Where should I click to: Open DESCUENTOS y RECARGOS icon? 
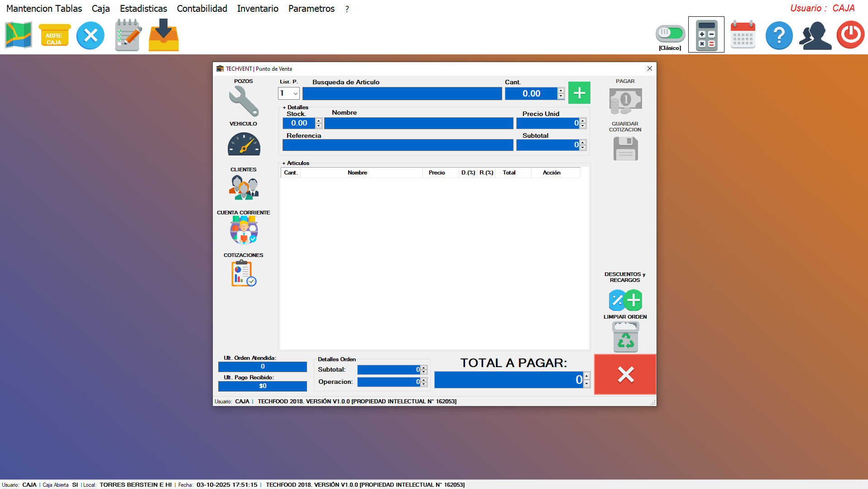(625, 300)
